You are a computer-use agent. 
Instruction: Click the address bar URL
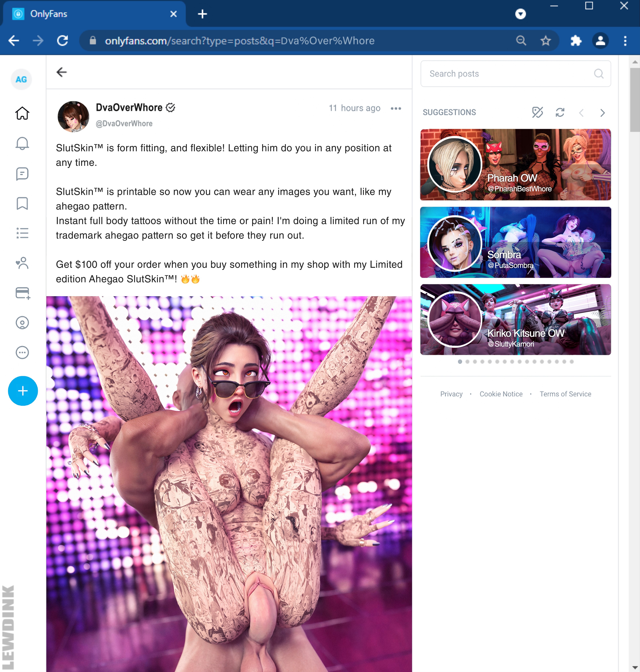(240, 41)
